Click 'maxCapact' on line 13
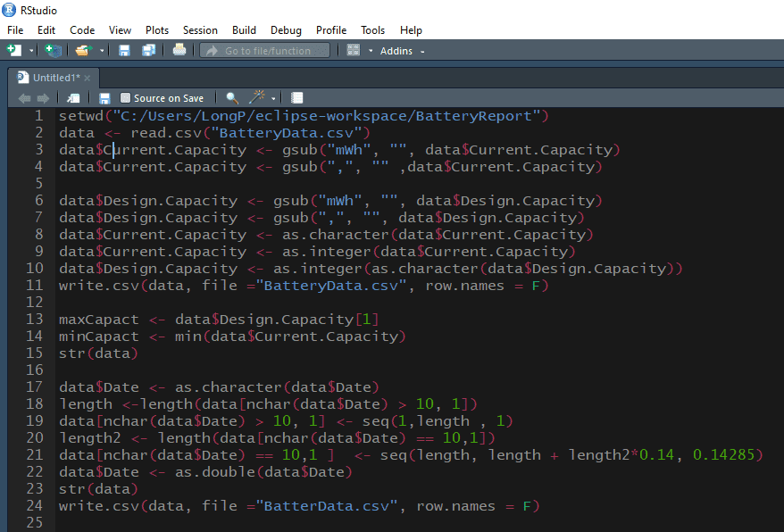 click(99, 320)
